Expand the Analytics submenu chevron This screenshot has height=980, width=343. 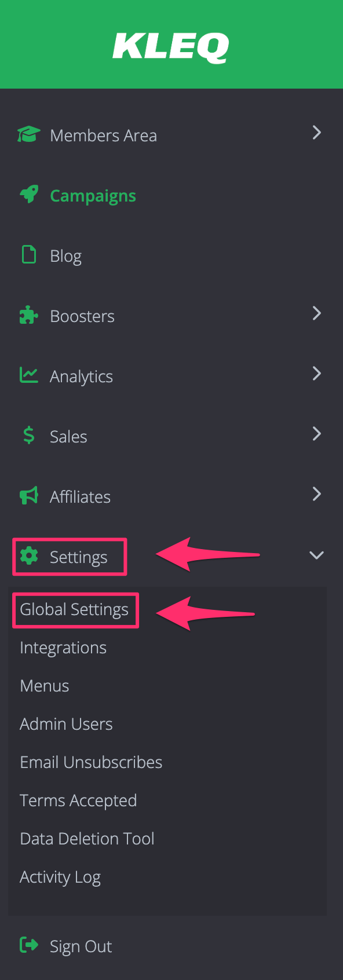point(316,374)
